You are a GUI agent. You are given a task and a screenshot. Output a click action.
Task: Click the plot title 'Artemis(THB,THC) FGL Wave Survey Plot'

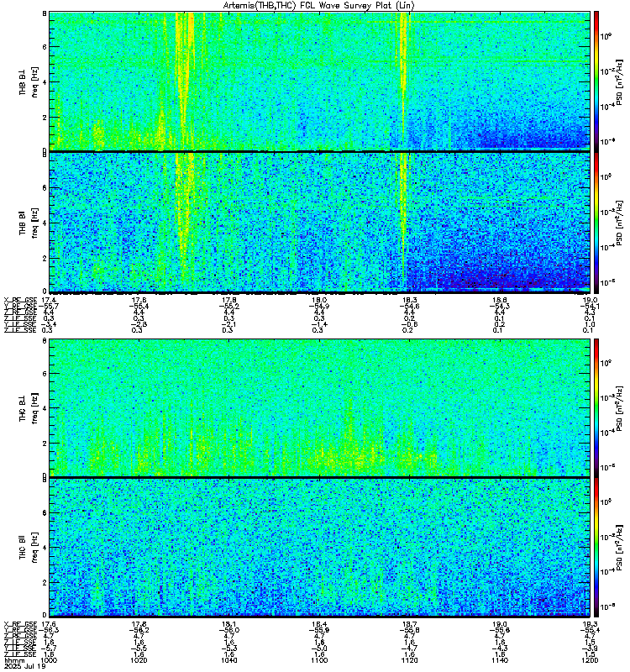tap(319, 6)
